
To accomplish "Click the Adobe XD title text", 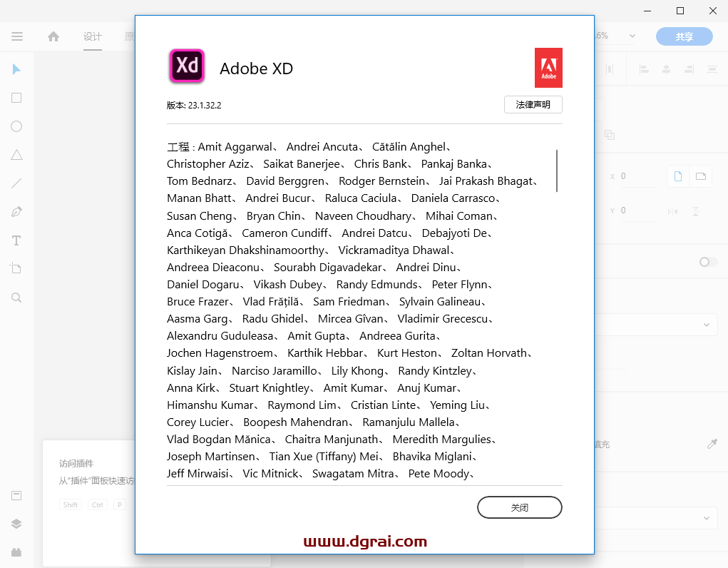I will pos(256,69).
